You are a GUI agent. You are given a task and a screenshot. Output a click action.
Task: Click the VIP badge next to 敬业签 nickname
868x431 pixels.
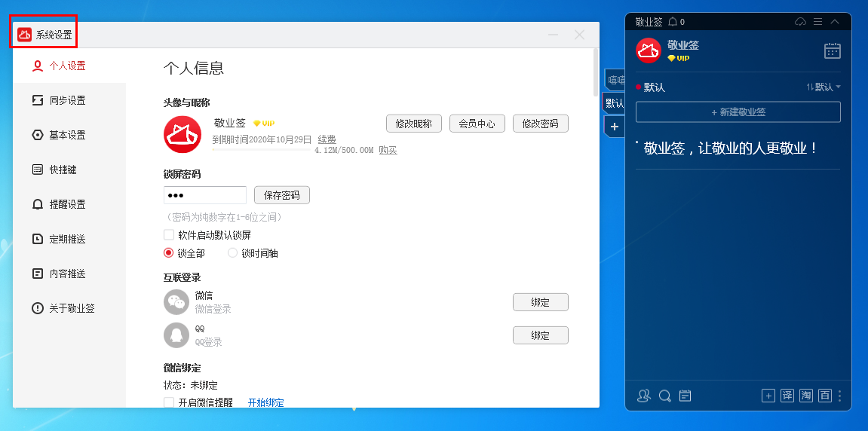pyautogui.click(x=264, y=124)
